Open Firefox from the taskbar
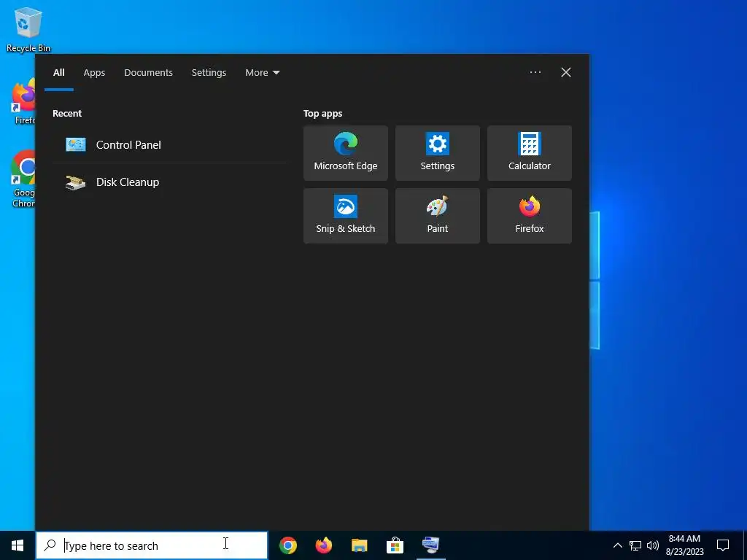This screenshot has width=747, height=560. point(324,545)
